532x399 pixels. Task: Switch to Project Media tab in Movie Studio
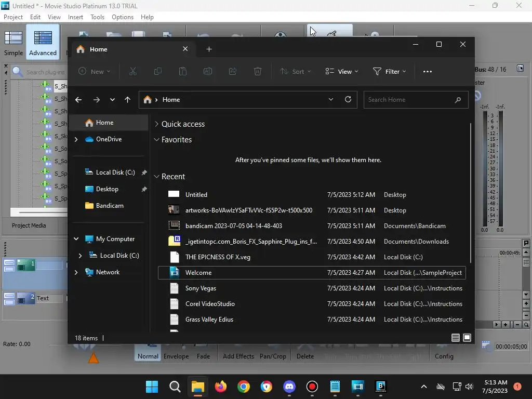pyautogui.click(x=29, y=225)
